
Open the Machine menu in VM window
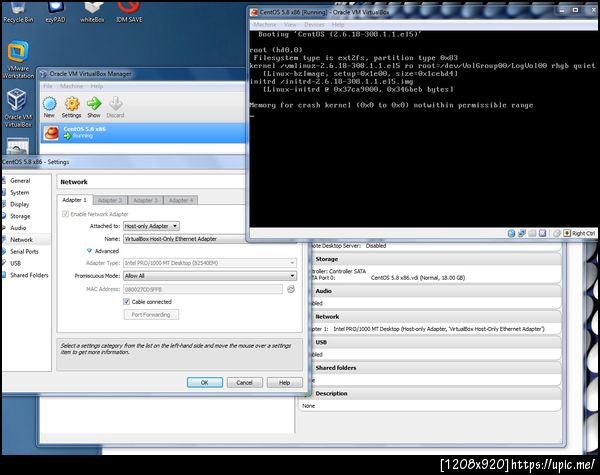265,24
